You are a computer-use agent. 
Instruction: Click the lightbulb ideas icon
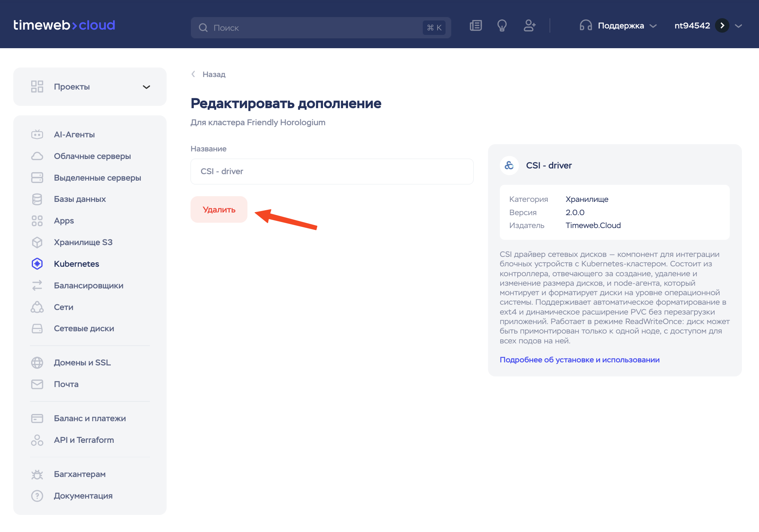tap(502, 26)
